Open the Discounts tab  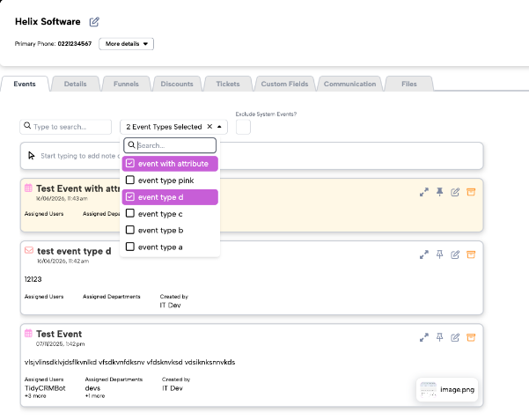point(177,84)
